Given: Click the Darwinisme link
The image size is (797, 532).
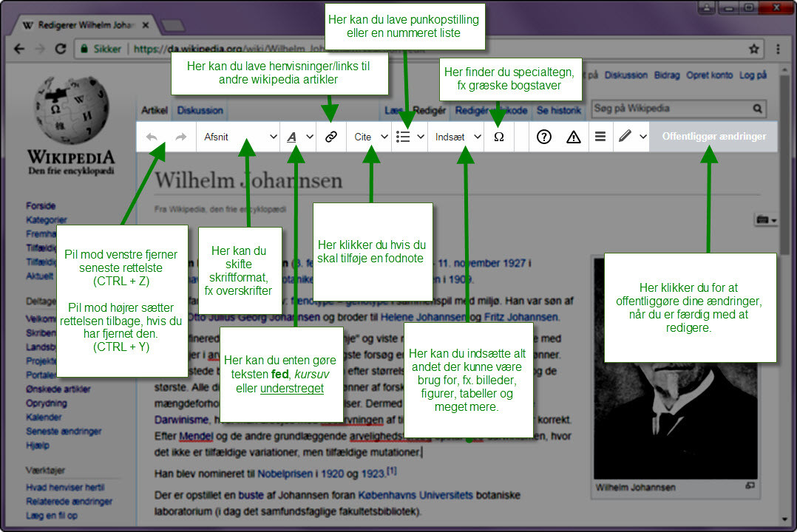Looking at the screenshot, I should coord(181,420).
